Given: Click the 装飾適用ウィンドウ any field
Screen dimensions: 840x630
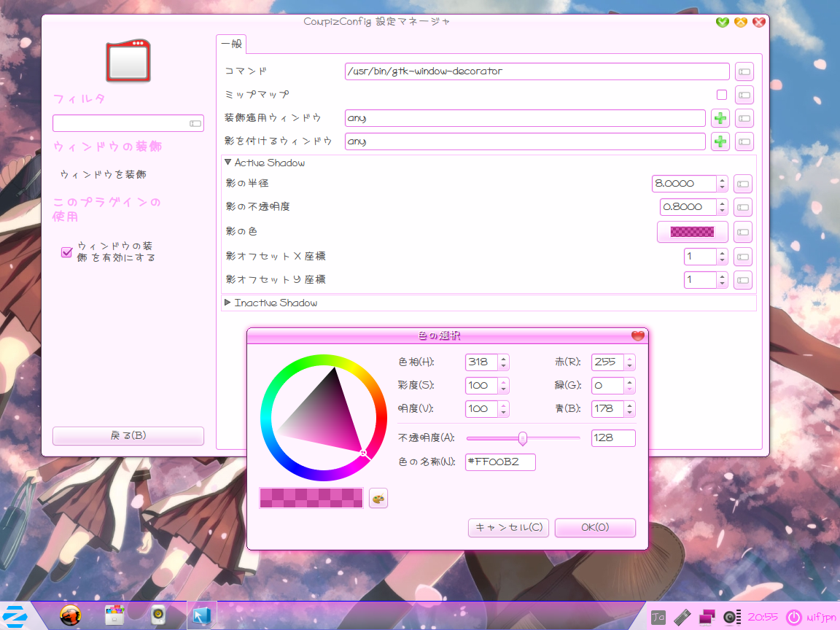Looking at the screenshot, I should click(525, 118).
